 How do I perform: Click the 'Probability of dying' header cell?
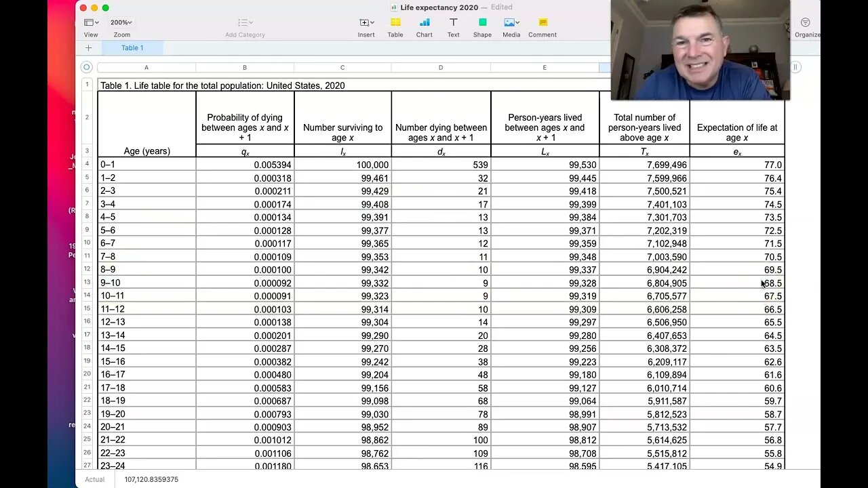(245, 117)
